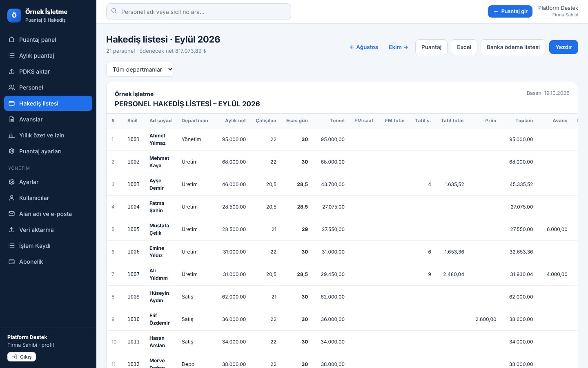Click the Avanslar document icon

coord(11,119)
